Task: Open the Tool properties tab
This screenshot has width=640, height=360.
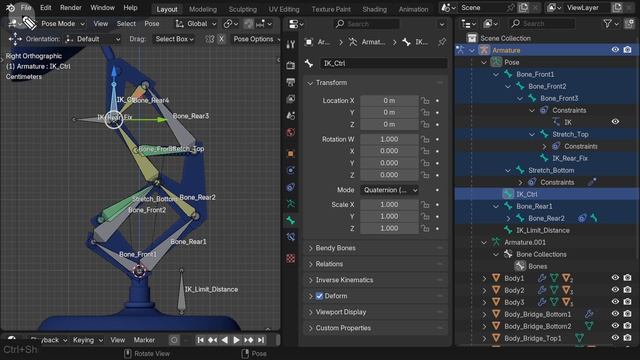Action: pos(291,44)
